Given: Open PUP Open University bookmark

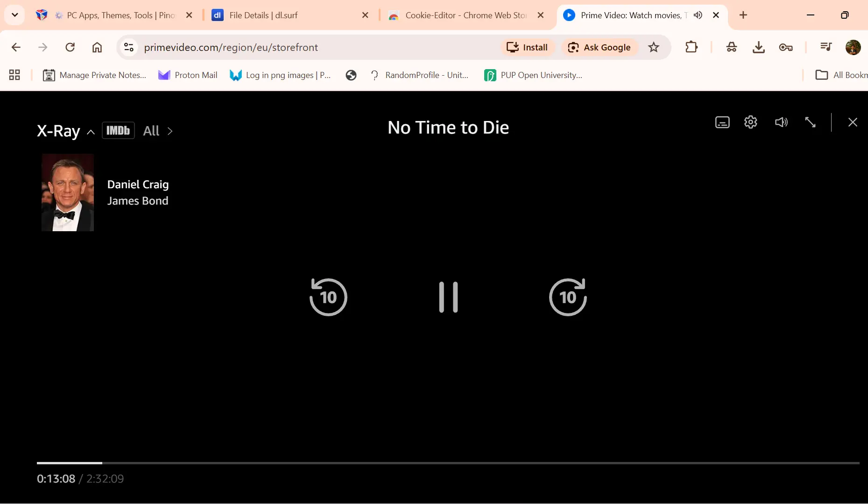Looking at the screenshot, I should [533, 75].
